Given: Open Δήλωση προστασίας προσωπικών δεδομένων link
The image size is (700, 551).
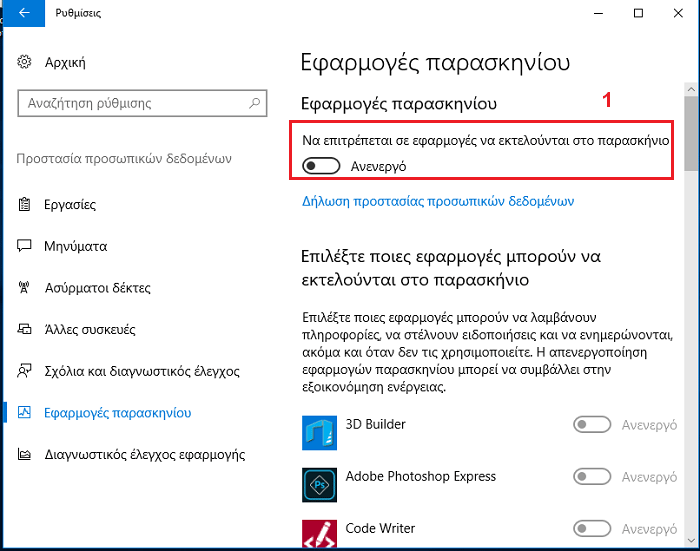Looking at the screenshot, I should click(x=438, y=201).
